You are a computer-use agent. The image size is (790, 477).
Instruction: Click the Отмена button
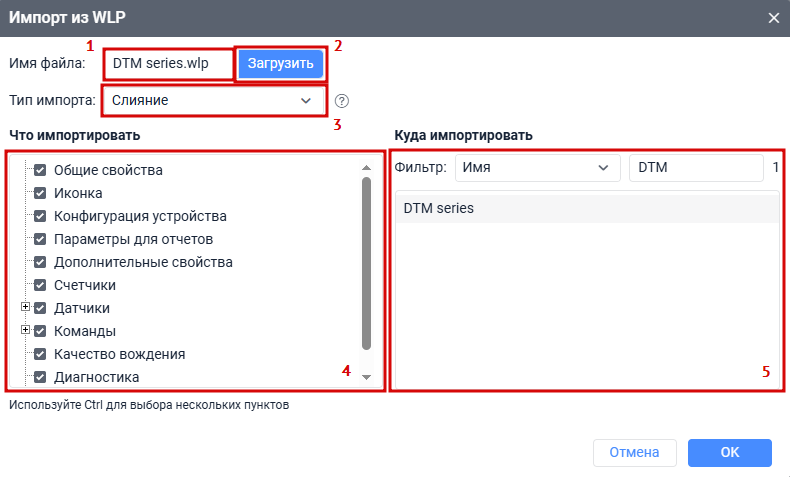(x=634, y=453)
